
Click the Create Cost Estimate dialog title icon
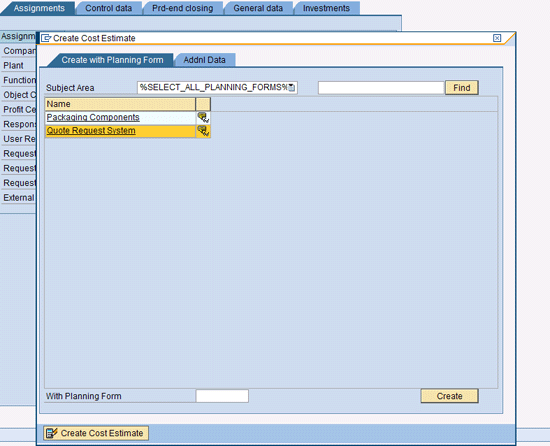tap(46, 38)
